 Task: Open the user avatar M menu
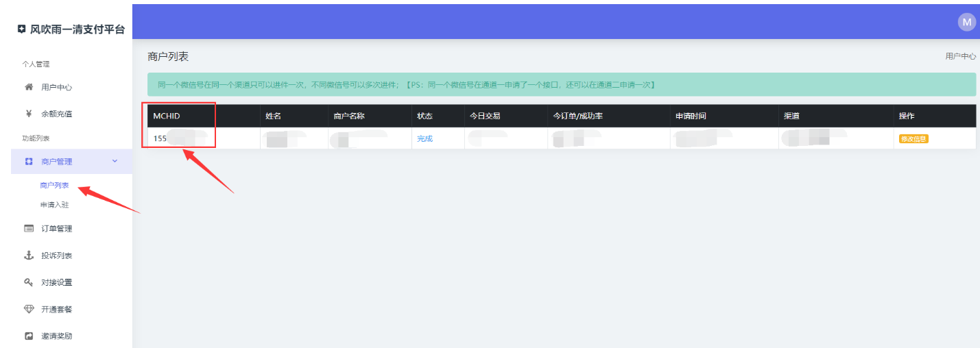click(x=966, y=22)
